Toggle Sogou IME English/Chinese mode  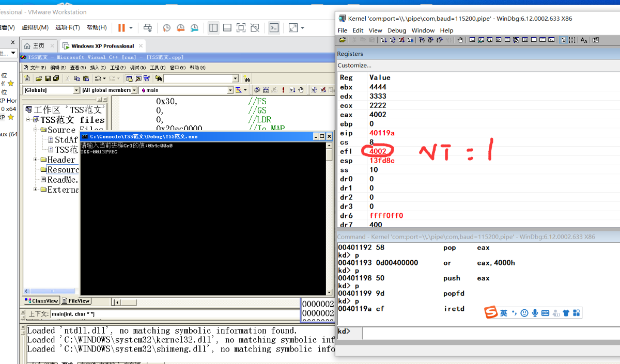point(503,313)
